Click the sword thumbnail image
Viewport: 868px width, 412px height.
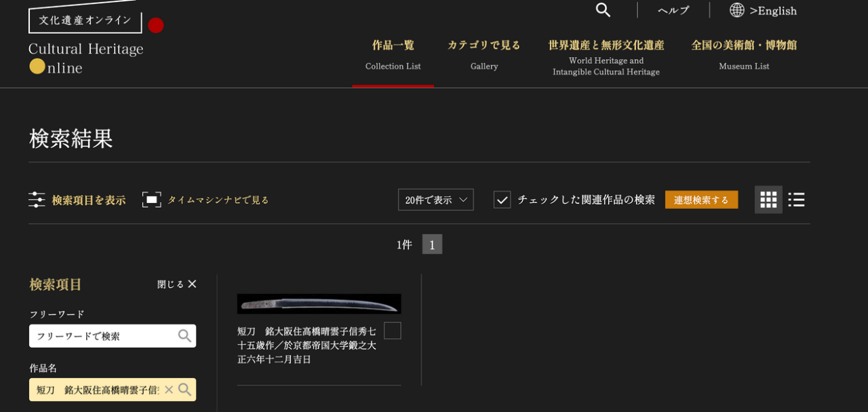pos(319,303)
